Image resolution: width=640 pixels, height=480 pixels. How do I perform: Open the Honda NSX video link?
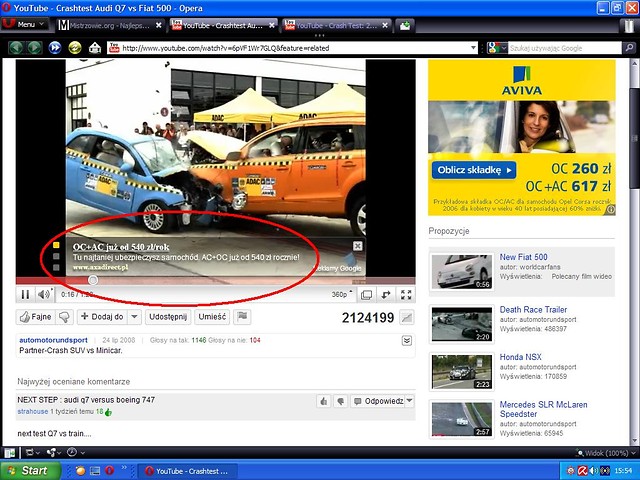click(520, 357)
